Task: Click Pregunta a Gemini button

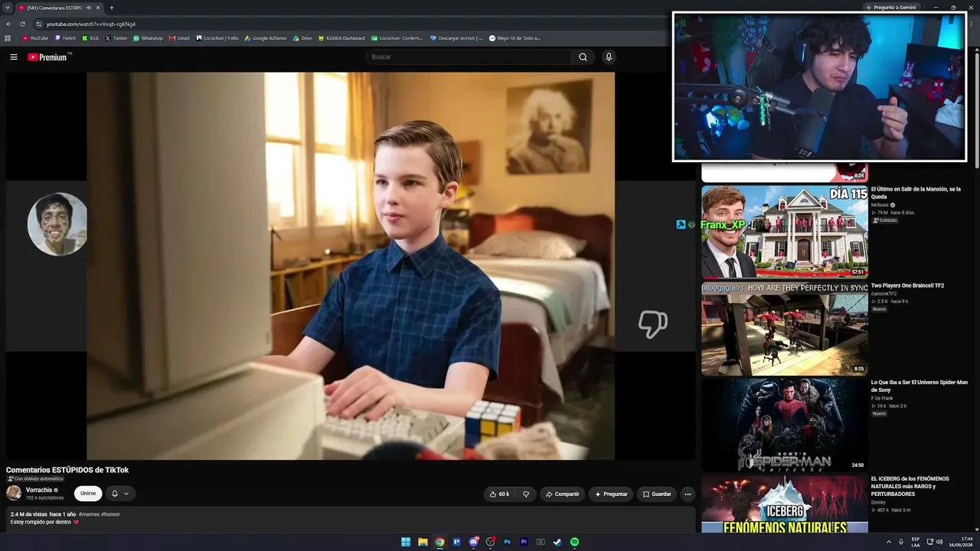Action: tap(890, 7)
